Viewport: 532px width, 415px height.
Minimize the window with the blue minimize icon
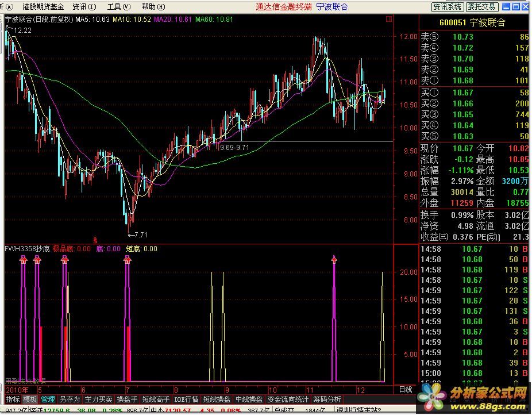(506, 7)
